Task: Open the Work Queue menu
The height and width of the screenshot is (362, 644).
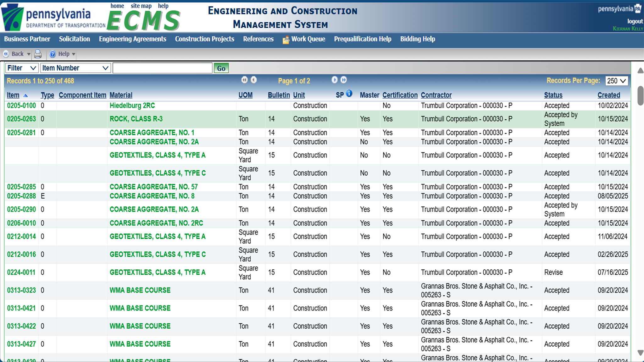Action: [x=304, y=39]
